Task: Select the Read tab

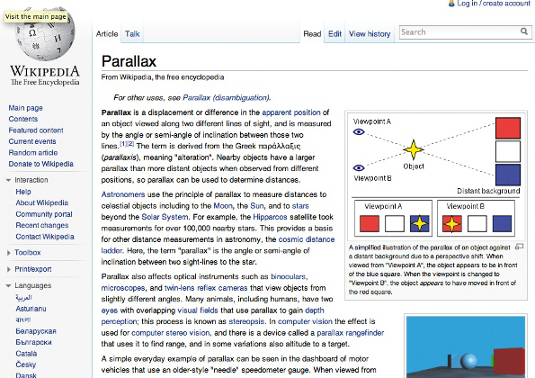Action: pos(312,34)
